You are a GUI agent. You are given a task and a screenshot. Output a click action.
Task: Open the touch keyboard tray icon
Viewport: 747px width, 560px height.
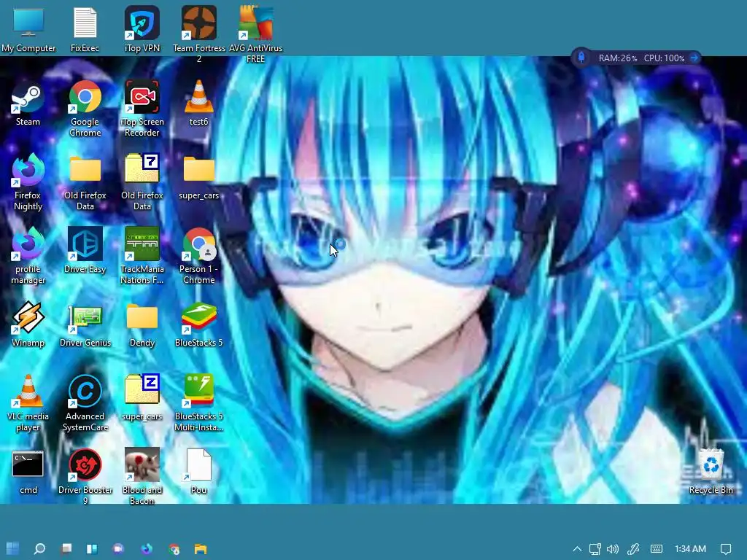click(x=657, y=549)
